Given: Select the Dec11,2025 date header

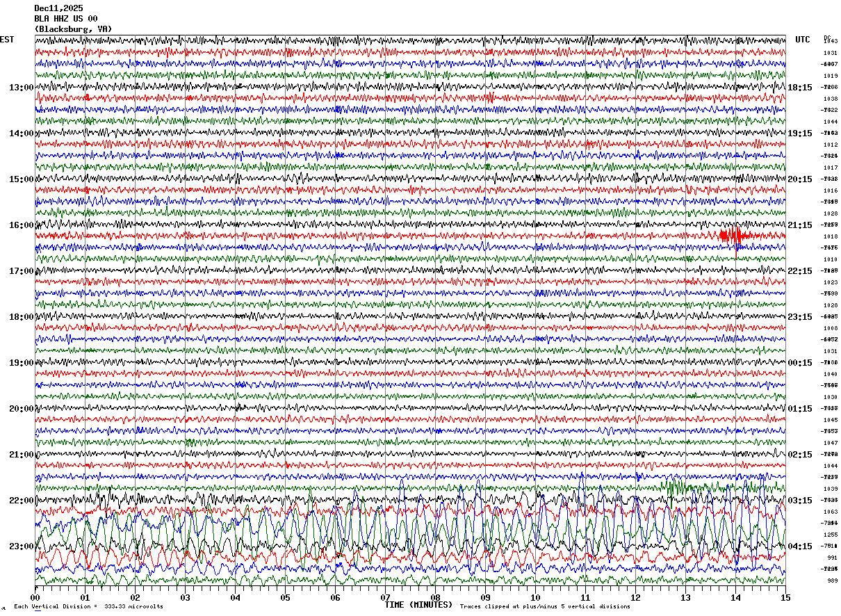Looking at the screenshot, I should pos(58,8).
